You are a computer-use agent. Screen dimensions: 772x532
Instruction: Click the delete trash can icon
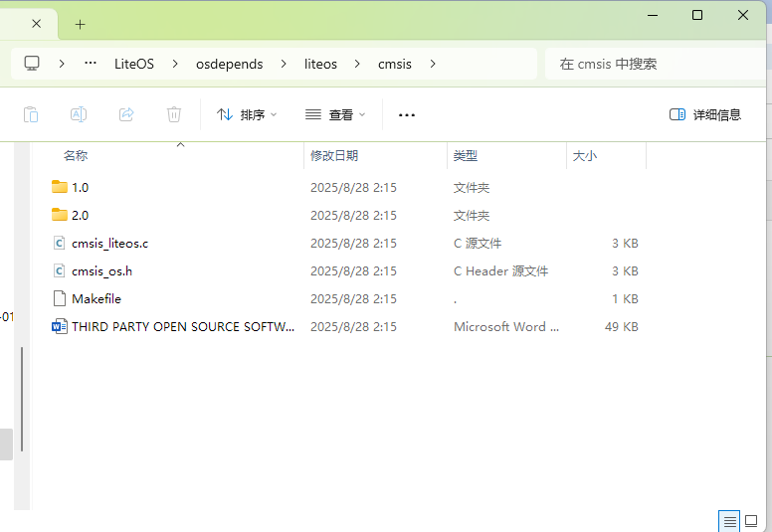(174, 114)
